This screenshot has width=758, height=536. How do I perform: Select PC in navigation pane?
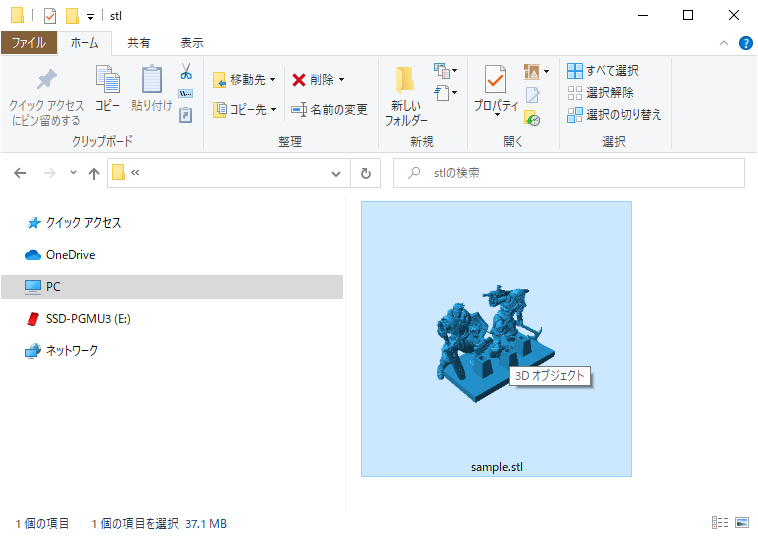coord(172,287)
